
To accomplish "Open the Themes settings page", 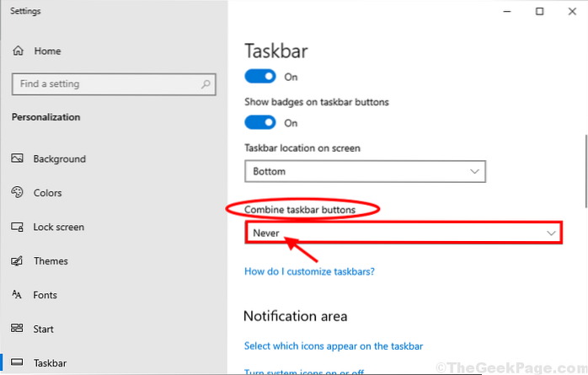I will click(51, 261).
